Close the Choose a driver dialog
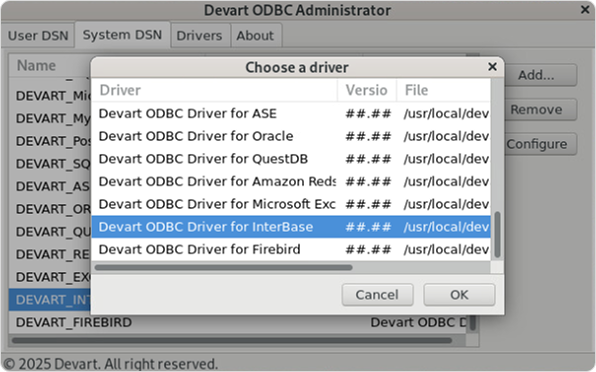Viewport: 596px width, 372px height. 492,67
